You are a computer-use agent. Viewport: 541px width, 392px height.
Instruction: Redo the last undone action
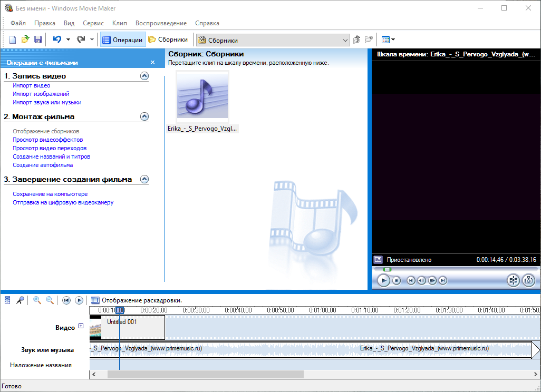point(81,40)
